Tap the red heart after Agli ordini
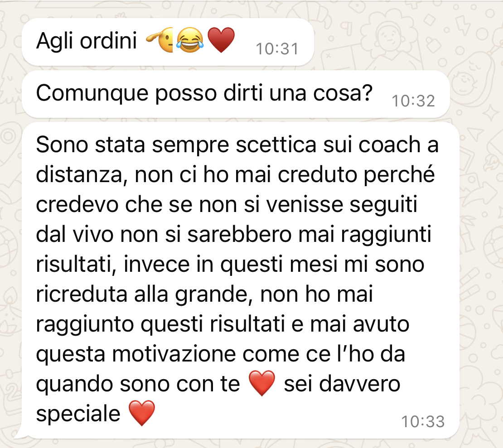503x448 pixels. point(221,40)
